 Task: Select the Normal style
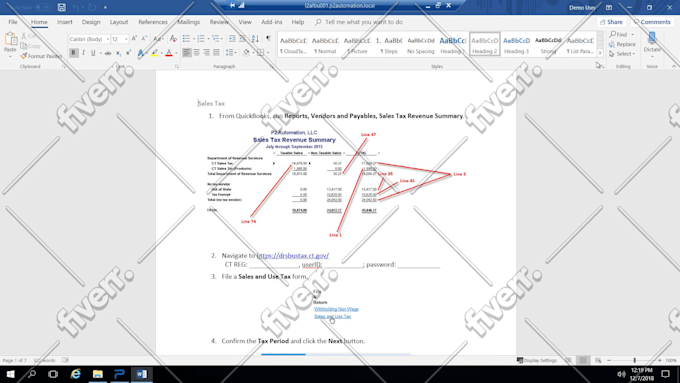click(x=325, y=44)
